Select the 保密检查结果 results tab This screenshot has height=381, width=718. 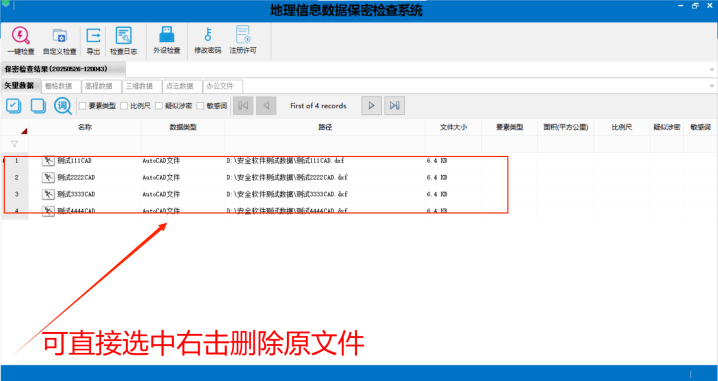[63, 69]
